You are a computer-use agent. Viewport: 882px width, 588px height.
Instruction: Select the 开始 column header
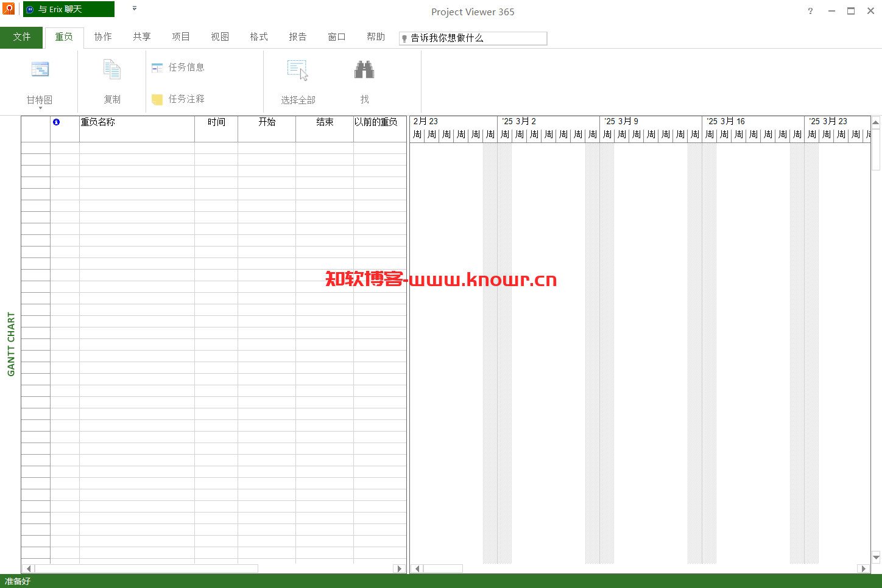point(267,128)
